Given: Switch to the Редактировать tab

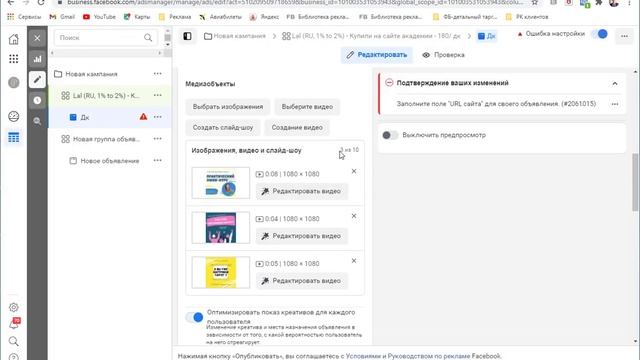Looking at the screenshot, I should (x=377, y=55).
